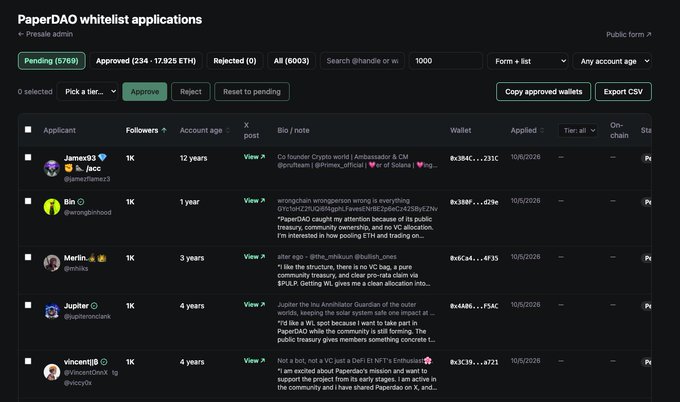Open Bin's yellow avatar image
Image resolution: width=680 pixels, height=402 pixels.
tap(52, 207)
